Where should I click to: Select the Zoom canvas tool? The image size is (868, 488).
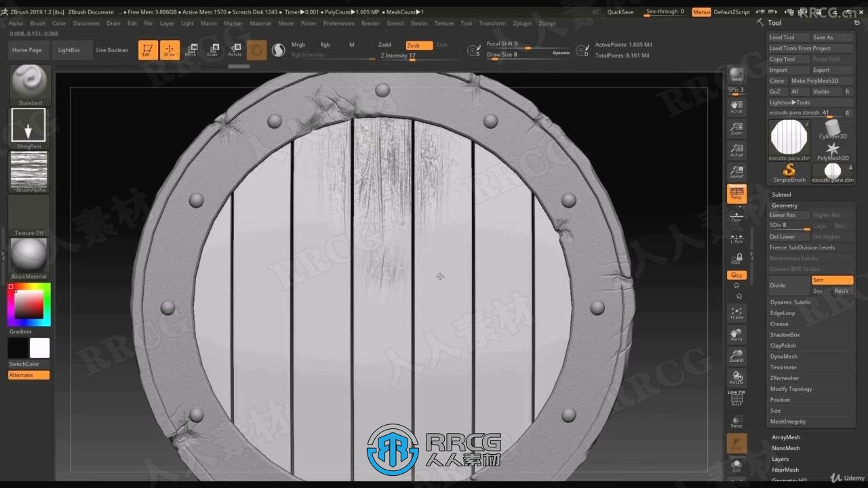pyautogui.click(x=736, y=128)
